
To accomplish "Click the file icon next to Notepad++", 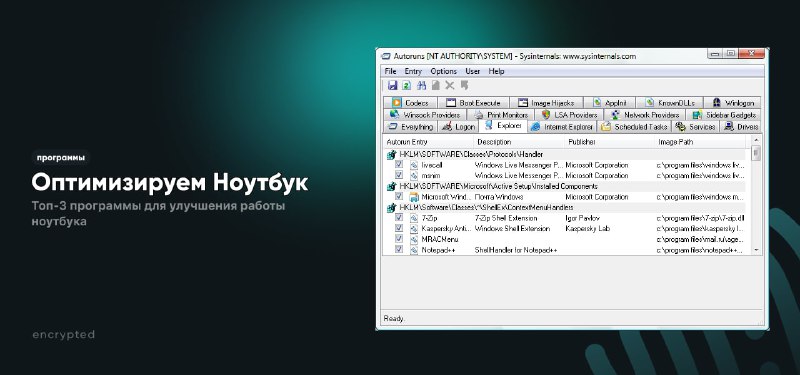I will tap(414, 250).
